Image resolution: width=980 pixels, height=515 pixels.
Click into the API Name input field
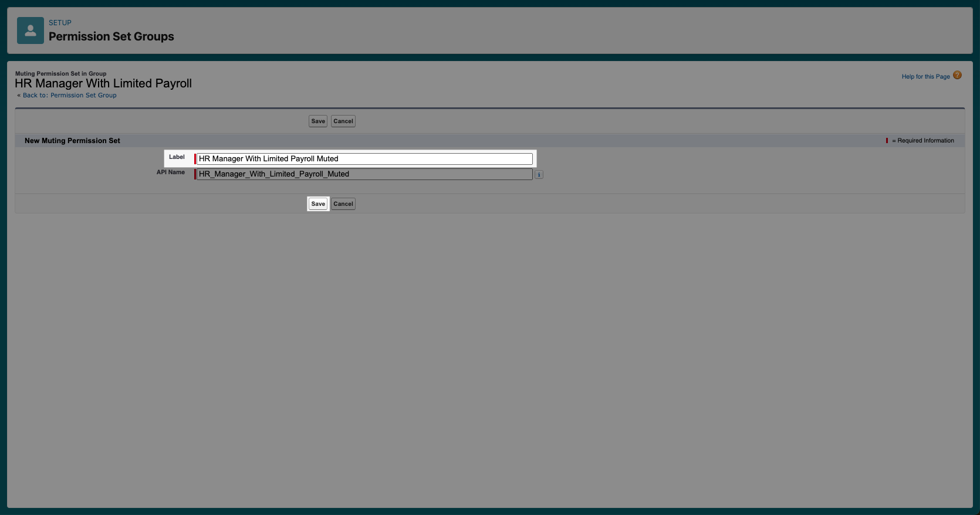pyautogui.click(x=364, y=174)
